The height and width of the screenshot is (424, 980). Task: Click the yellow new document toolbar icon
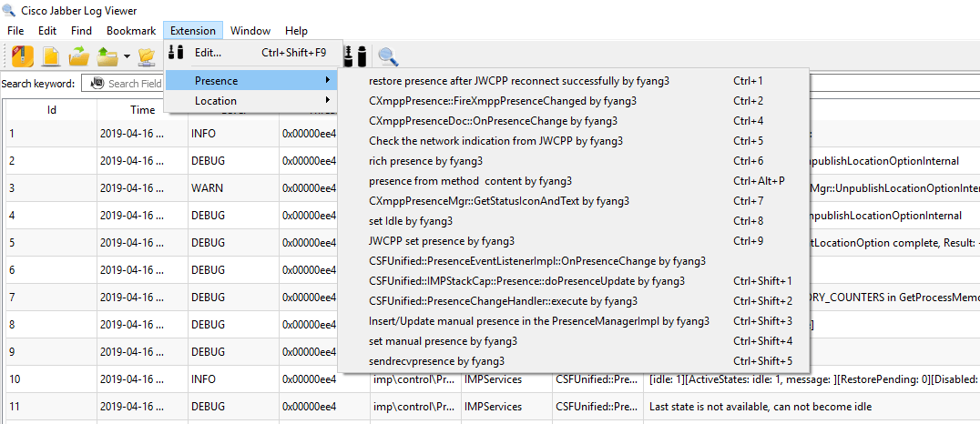click(x=51, y=56)
